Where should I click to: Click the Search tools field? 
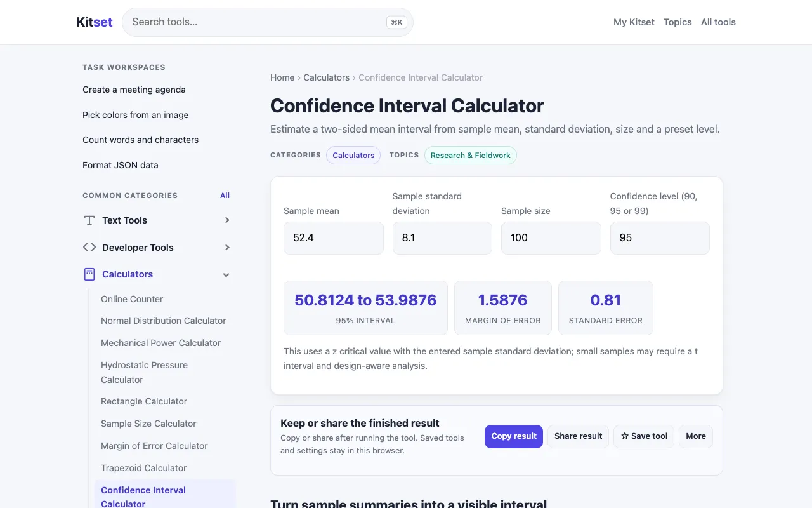point(268,22)
